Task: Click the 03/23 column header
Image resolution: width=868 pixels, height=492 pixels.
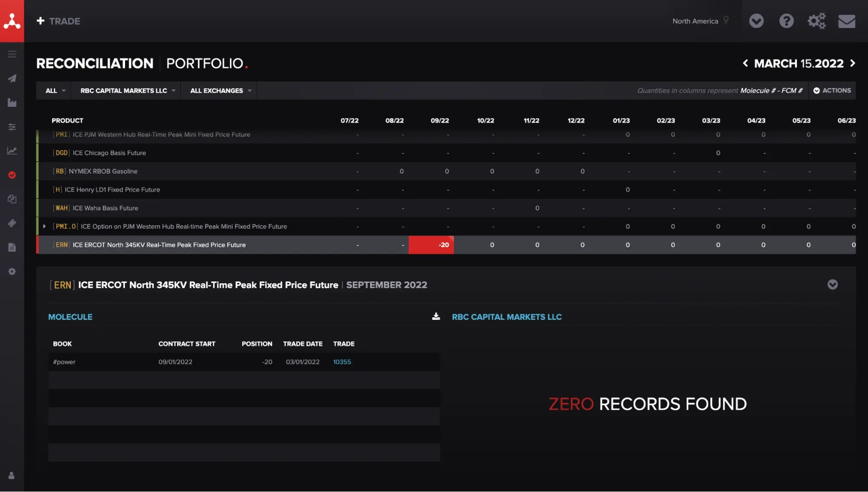Action: (711, 120)
